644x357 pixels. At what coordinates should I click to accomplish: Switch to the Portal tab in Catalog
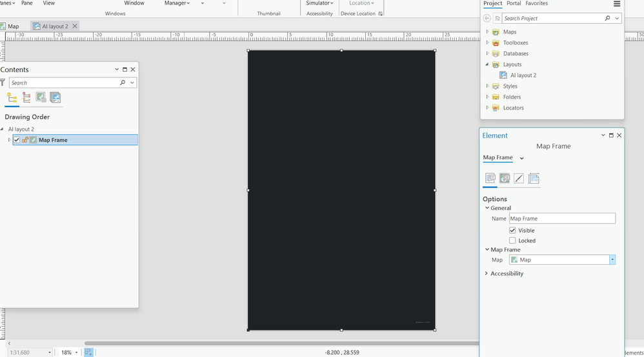click(514, 3)
